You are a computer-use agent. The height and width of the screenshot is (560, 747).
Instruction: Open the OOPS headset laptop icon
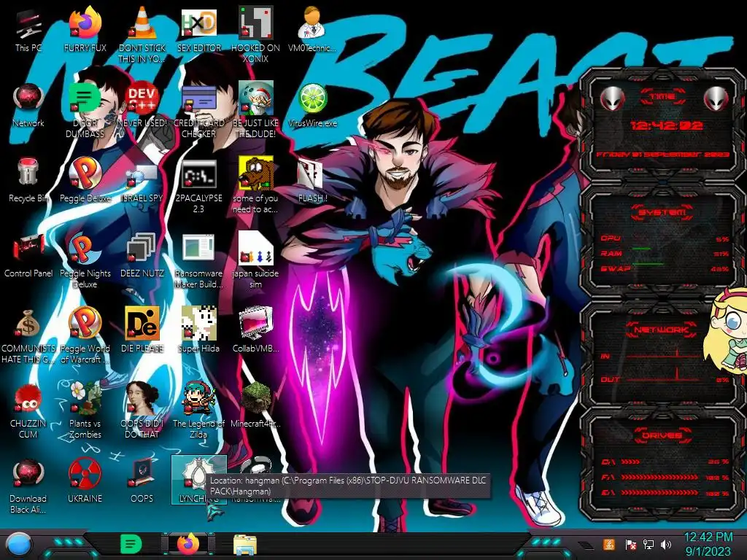[142, 481]
